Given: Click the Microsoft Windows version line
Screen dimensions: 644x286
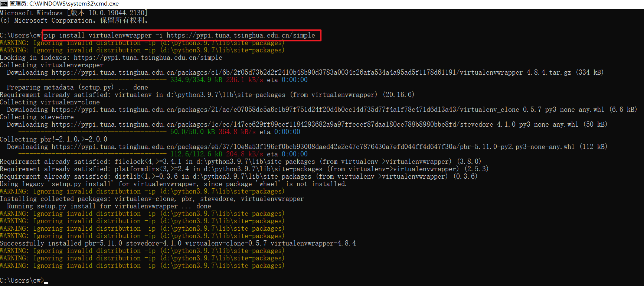Looking at the screenshot, I should pyautogui.click(x=74, y=13).
